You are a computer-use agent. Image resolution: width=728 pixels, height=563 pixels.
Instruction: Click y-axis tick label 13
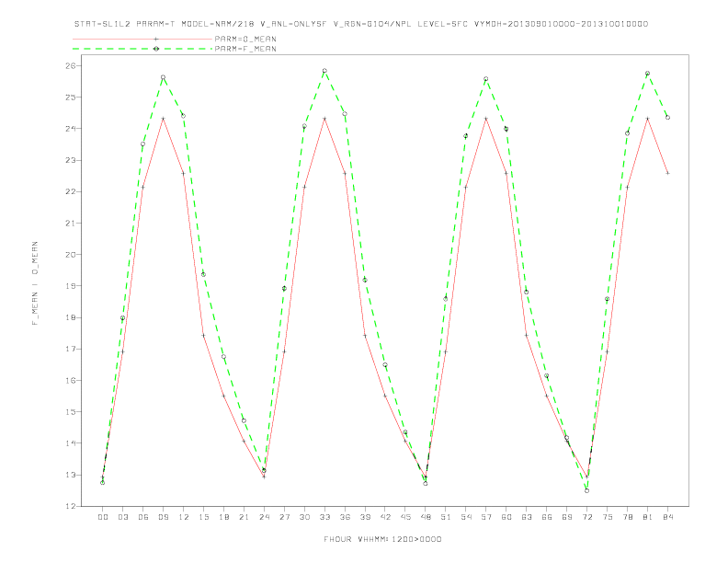point(71,475)
